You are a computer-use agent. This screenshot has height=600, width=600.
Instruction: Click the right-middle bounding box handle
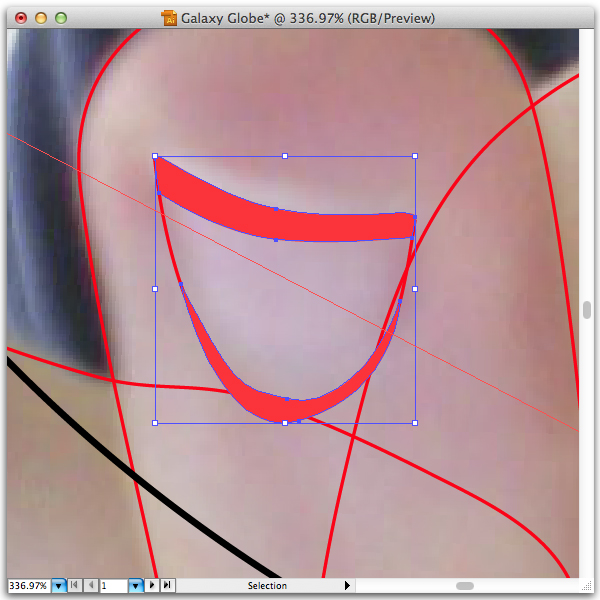click(x=415, y=289)
